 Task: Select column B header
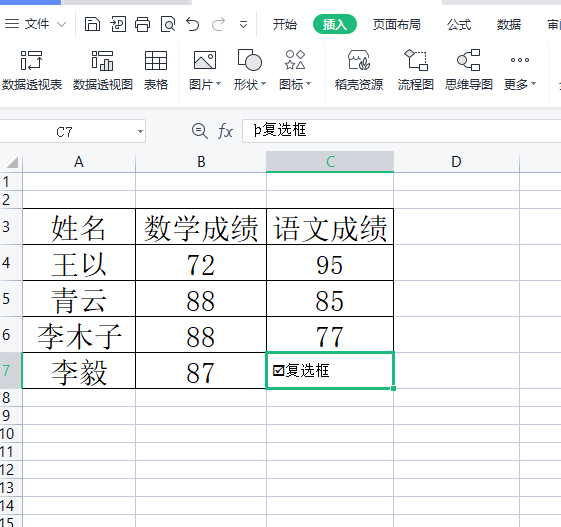pos(201,162)
